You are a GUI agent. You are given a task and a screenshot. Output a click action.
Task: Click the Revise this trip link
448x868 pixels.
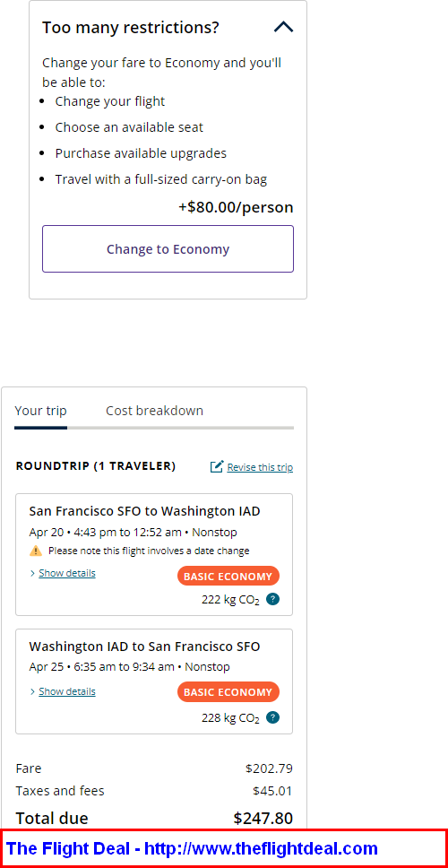[260, 467]
